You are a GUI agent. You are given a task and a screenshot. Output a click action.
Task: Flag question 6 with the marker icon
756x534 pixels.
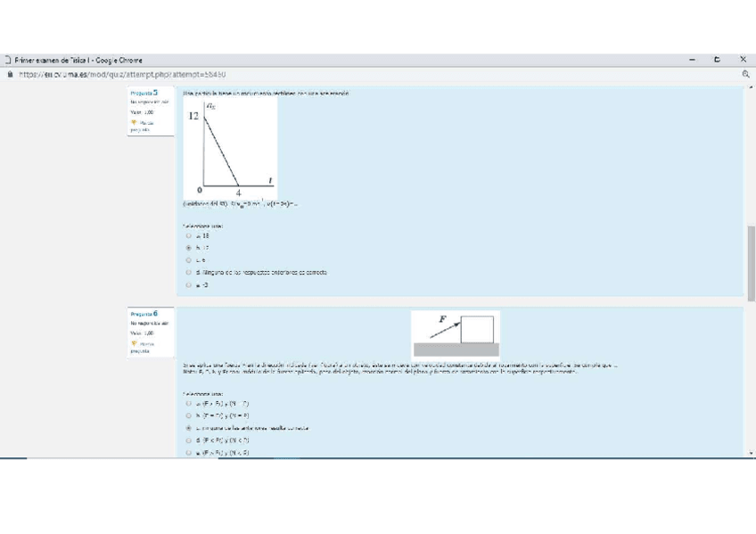(x=135, y=344)
